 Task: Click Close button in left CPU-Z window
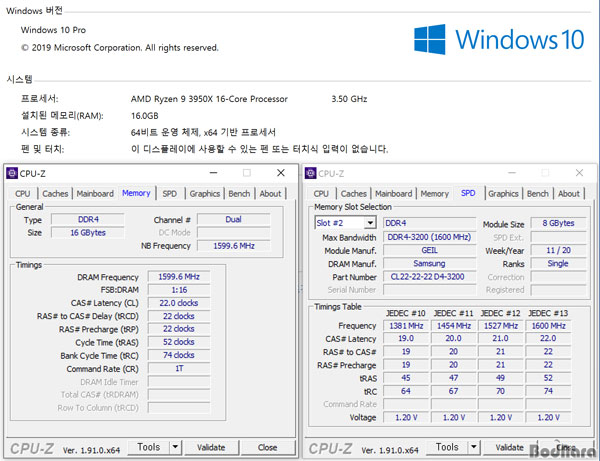click(267, 447)
